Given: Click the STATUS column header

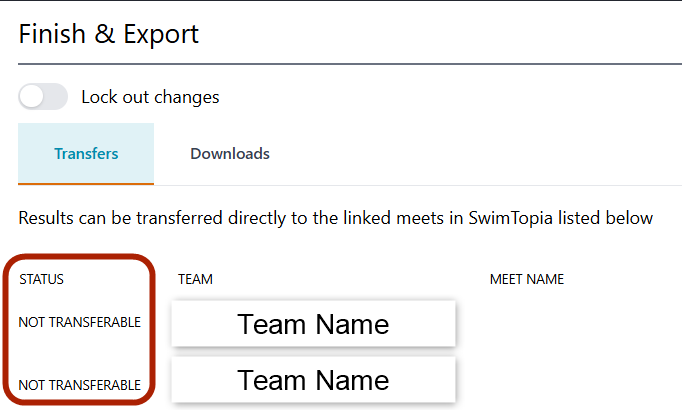Looking at the screenshot, I should [41, 279].
